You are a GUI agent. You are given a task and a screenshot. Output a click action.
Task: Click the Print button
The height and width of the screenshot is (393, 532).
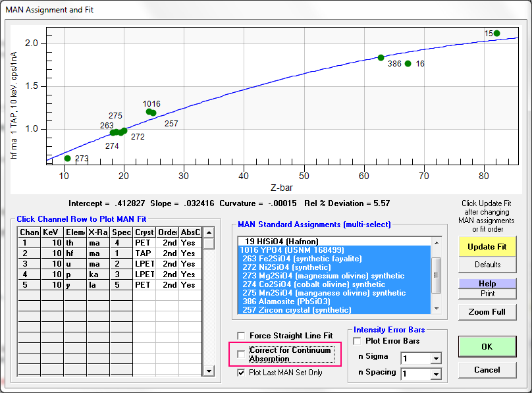tap(488, 294)
